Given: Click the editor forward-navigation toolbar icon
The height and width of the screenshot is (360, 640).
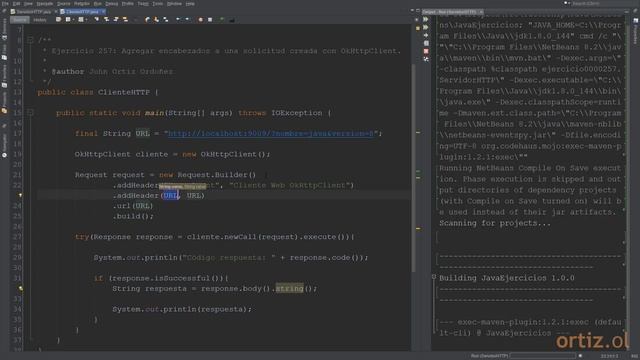Looking at the screenshot, I should coord(81,19).
